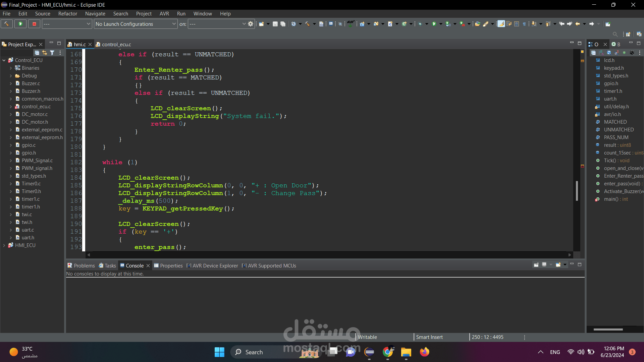Expand the HMI_ECU project node

[4, 245]
